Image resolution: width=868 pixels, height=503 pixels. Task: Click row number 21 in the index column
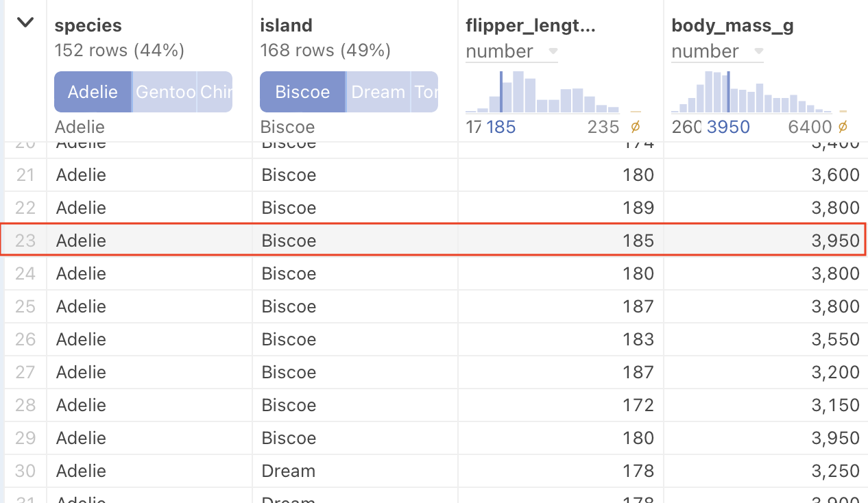[x=25, y=175]
